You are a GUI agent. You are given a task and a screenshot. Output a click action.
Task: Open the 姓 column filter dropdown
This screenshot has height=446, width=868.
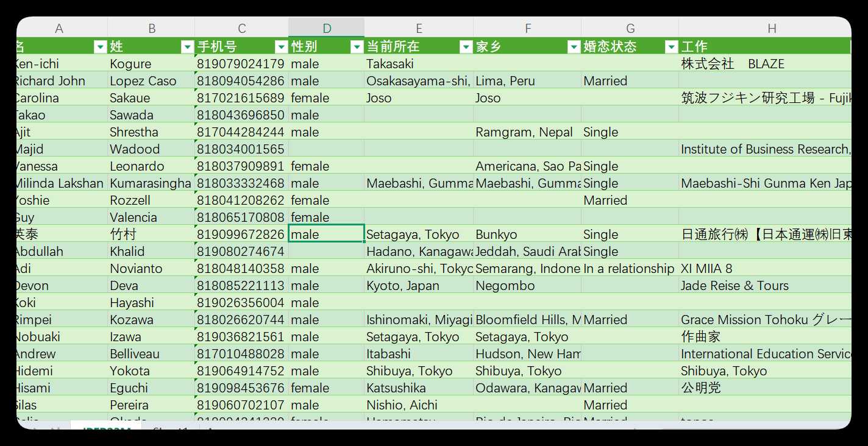click(188, 47)
